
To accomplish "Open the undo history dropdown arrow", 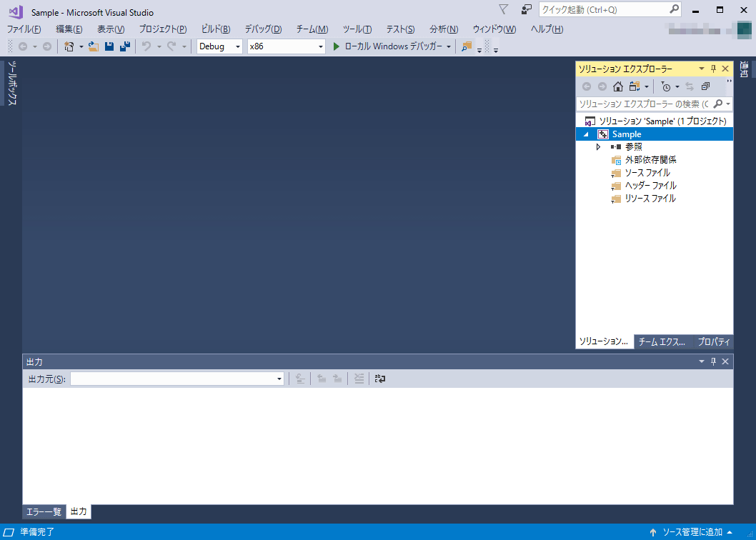I will (x=159, y=46).
